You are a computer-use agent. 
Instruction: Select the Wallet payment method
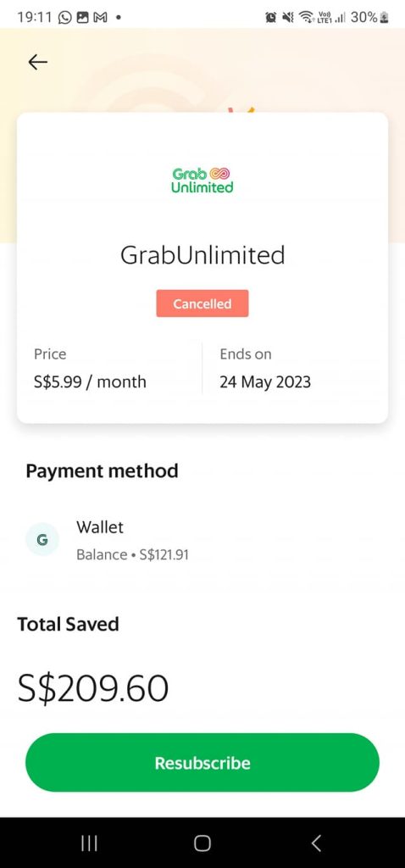[x=202, y=540]
